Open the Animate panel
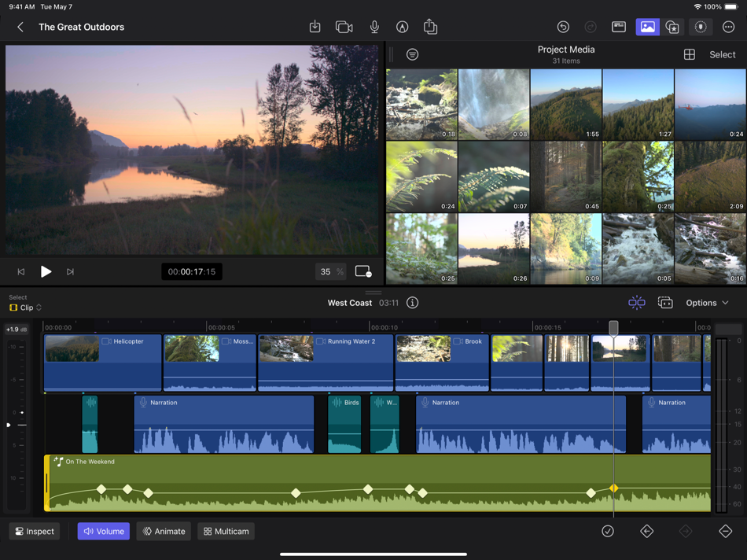 pyautogui.click(x=164, y=531)
